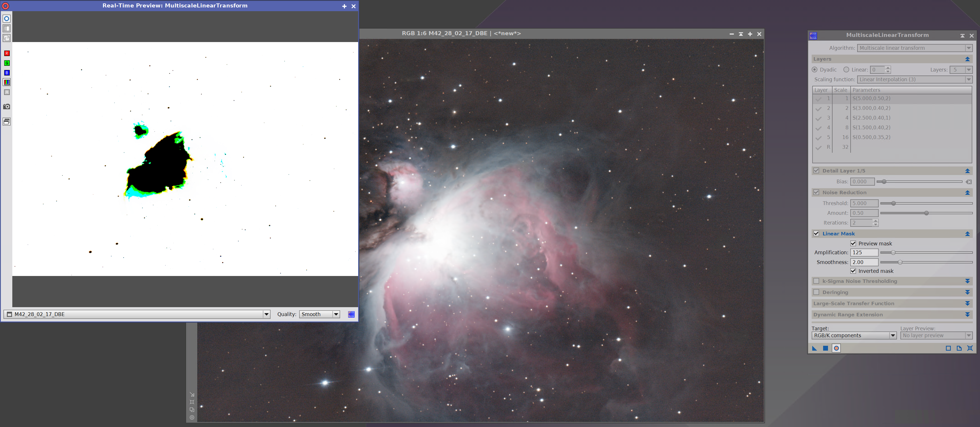The height and width of the screenshot is (427, 980).
Task: Click the Amplification slider track
Action: [x=926, y=253]
